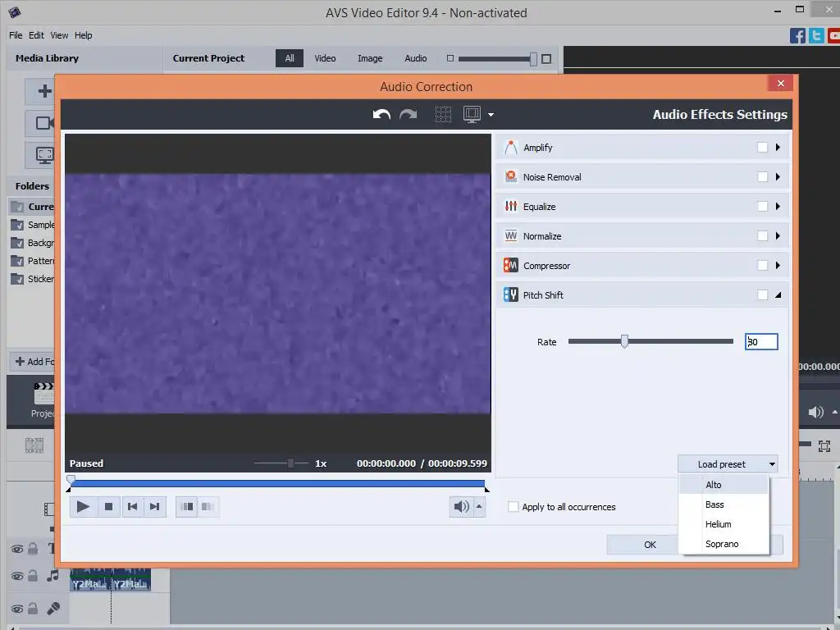The image size is (840, 630).
Task: Click the Rate value input field
Action: [x=761, y=342]
